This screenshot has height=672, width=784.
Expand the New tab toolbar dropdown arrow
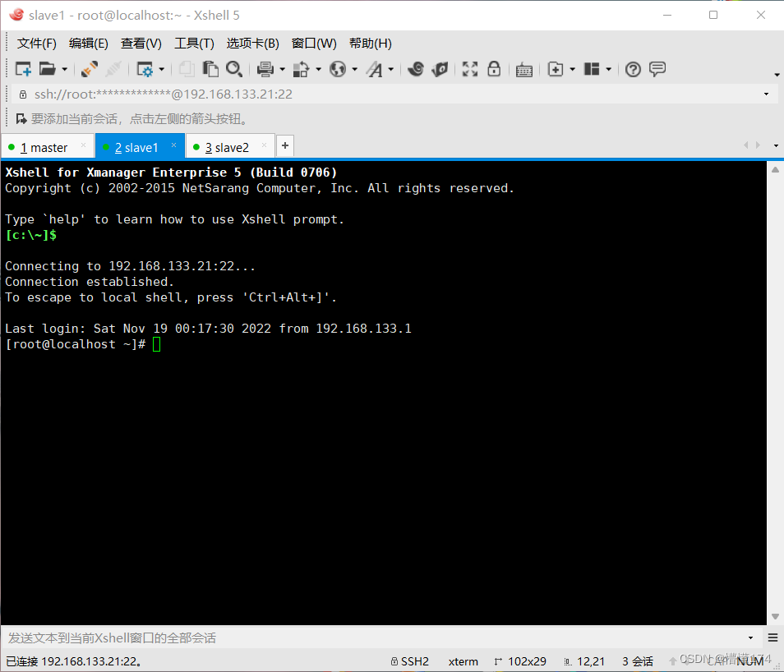(x=573, y=70)
